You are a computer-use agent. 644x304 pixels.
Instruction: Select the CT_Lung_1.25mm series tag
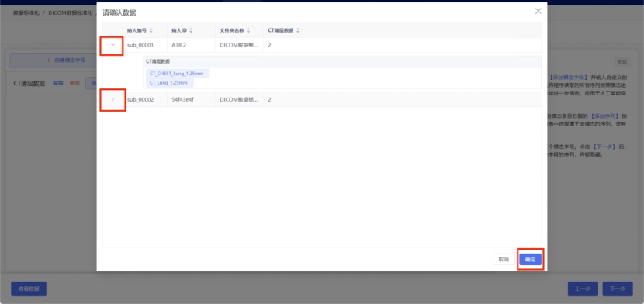click(170, 83)
